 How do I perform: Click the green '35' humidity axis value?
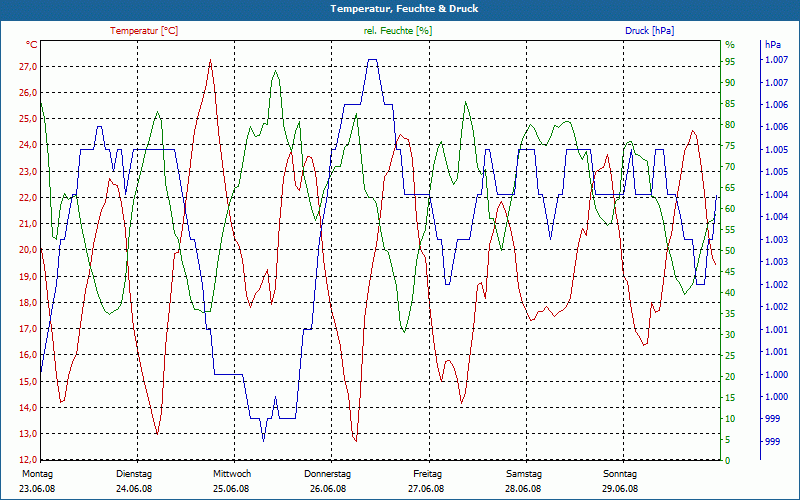(730, 313)
